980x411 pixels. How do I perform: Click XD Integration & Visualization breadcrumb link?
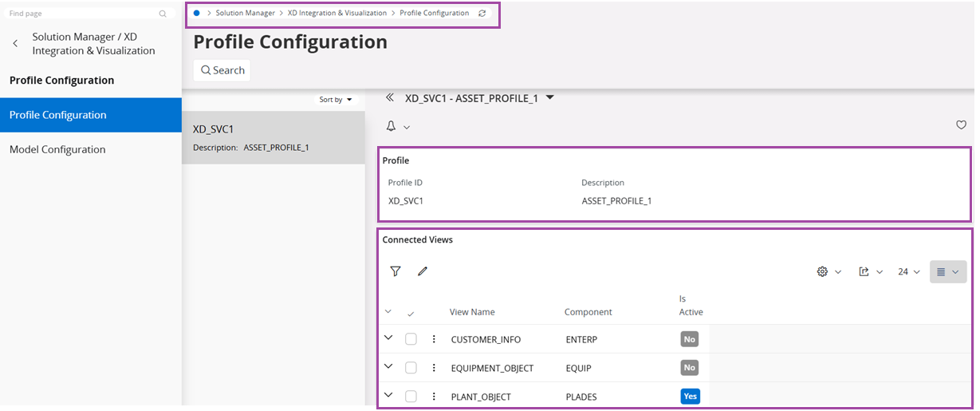(x=337, y=14)
